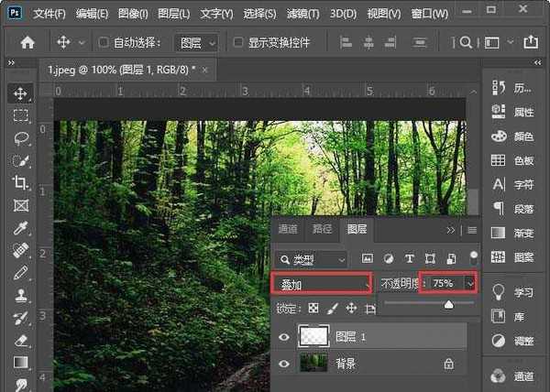Screen dimensions: 550x392
Task: Select the Lasso tool
Action: pyautogui.click(x=20, y=137)
